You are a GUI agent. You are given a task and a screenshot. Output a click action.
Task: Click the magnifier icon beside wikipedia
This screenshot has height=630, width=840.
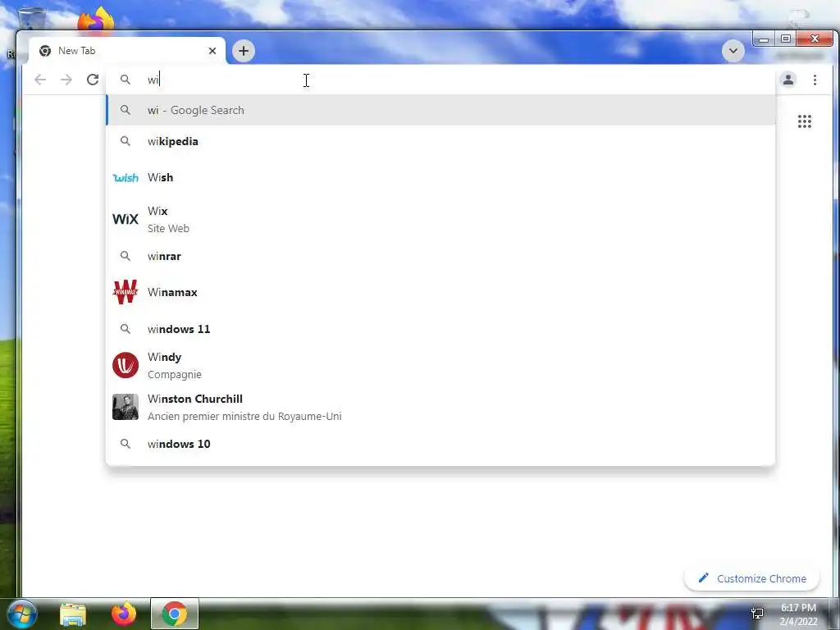[x=126, y=141]
